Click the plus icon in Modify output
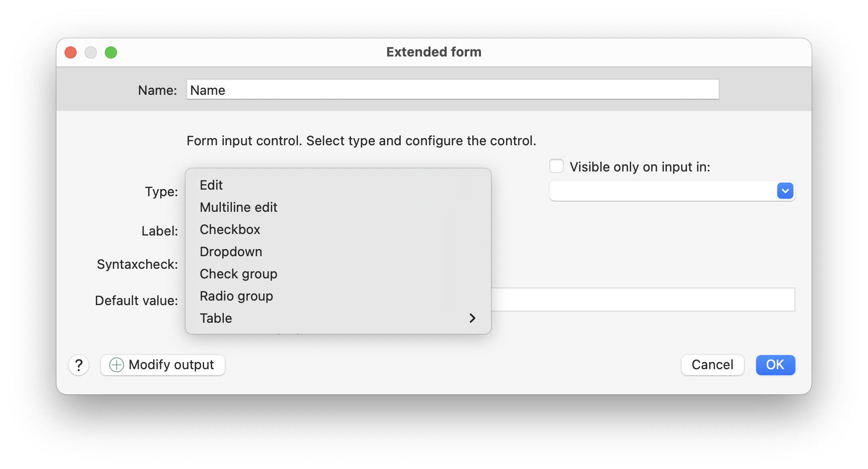The image size is (868, 469). (116, 365)
